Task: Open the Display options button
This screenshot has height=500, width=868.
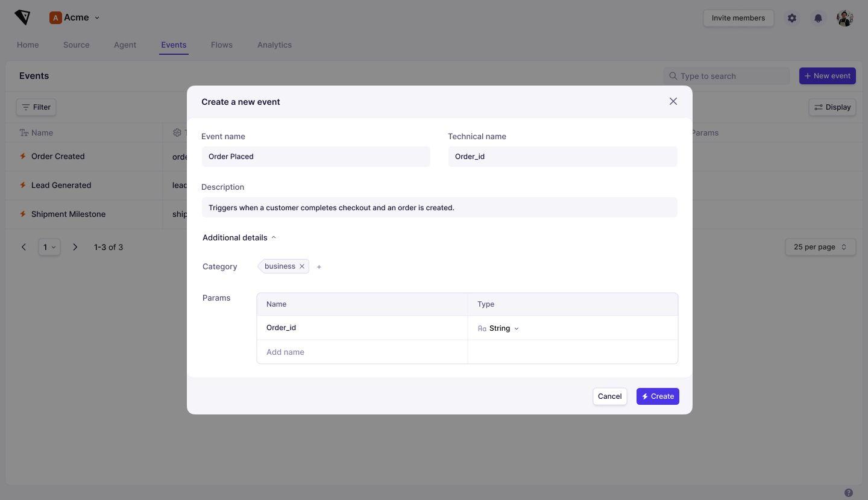Action: [x=832, y=107]
